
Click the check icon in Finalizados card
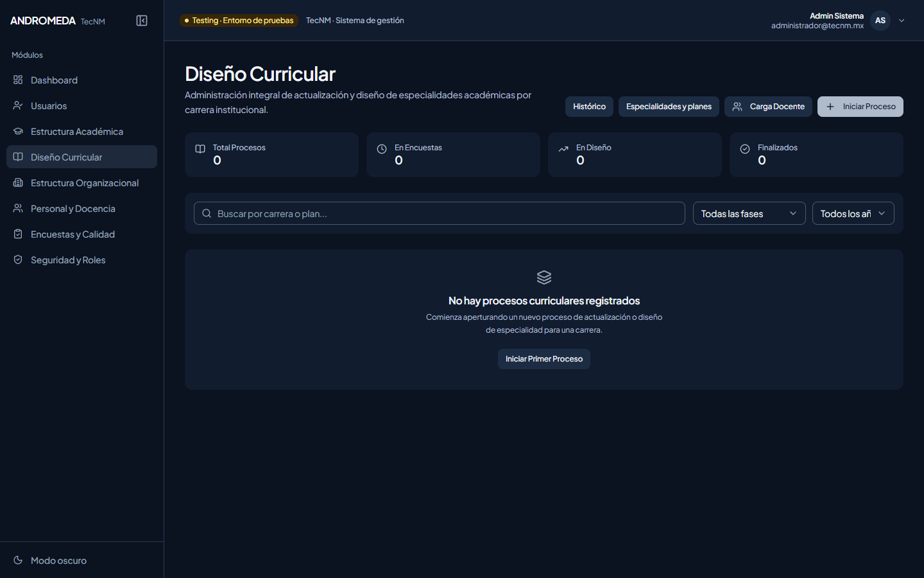745,149
